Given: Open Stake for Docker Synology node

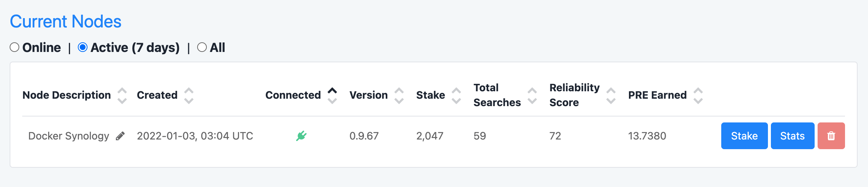Looking at the screenshot, I should (744, 136).
